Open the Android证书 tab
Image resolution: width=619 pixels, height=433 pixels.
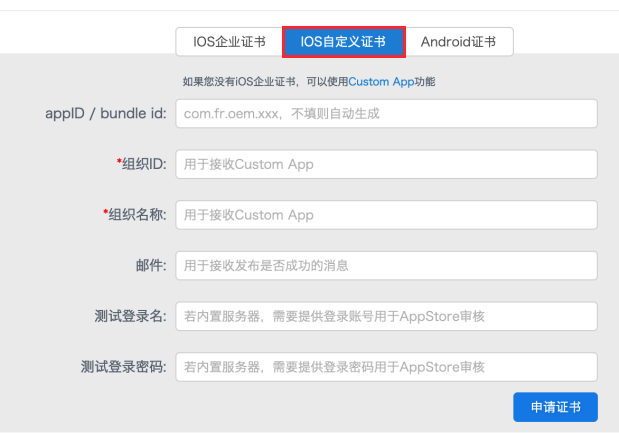pyautogui.click(x=459, y=42)
